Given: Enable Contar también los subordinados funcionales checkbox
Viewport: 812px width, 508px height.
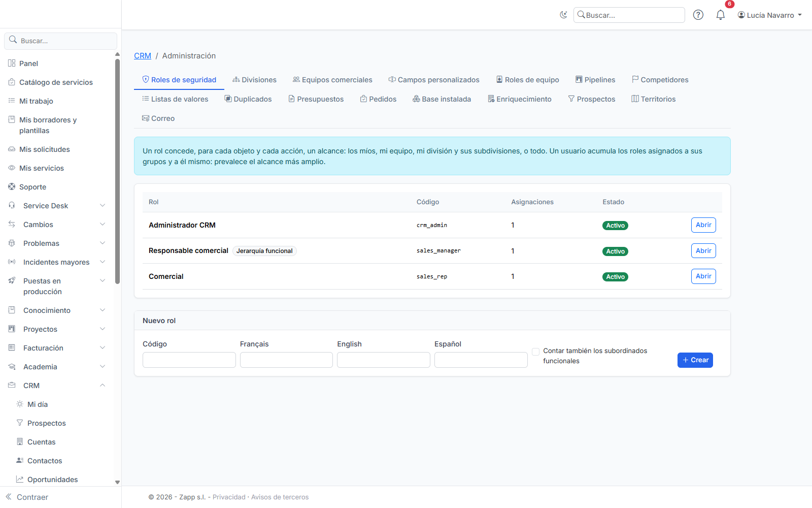Looking at the screenshot, I should 535,352.
